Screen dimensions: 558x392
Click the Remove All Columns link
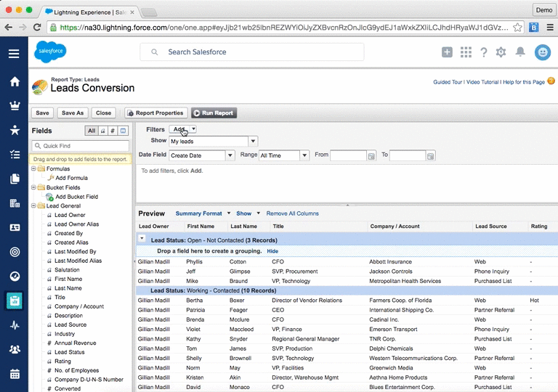tap(292, 213)
